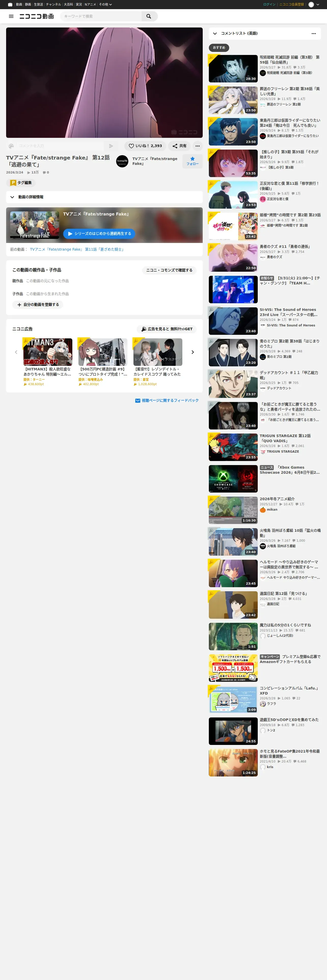Open the Nアニメ top menu item
The height and width of the screenshot is (980, 327).
[90, 5]
